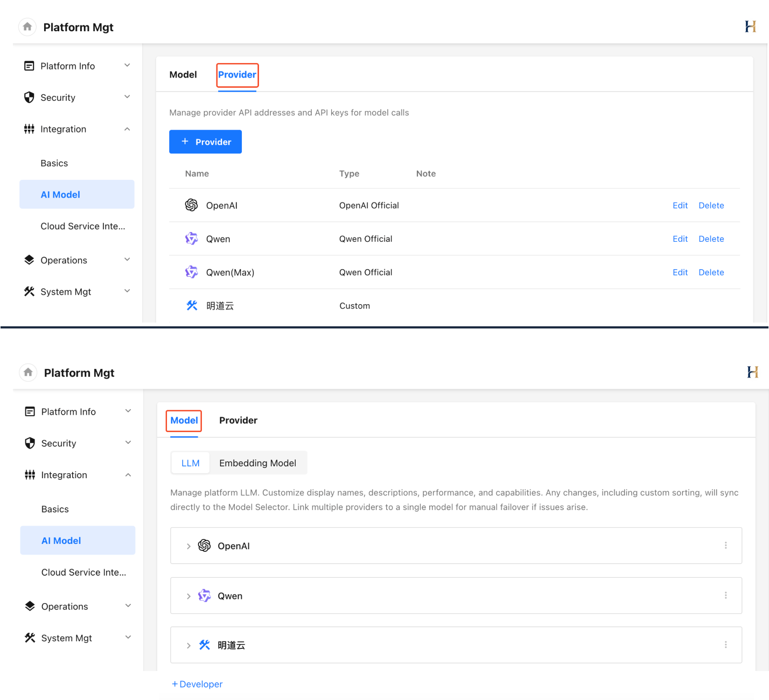This screenshot has width=769, height=700.
Task: Click the Name column header
Action: [x=197, y=173]
